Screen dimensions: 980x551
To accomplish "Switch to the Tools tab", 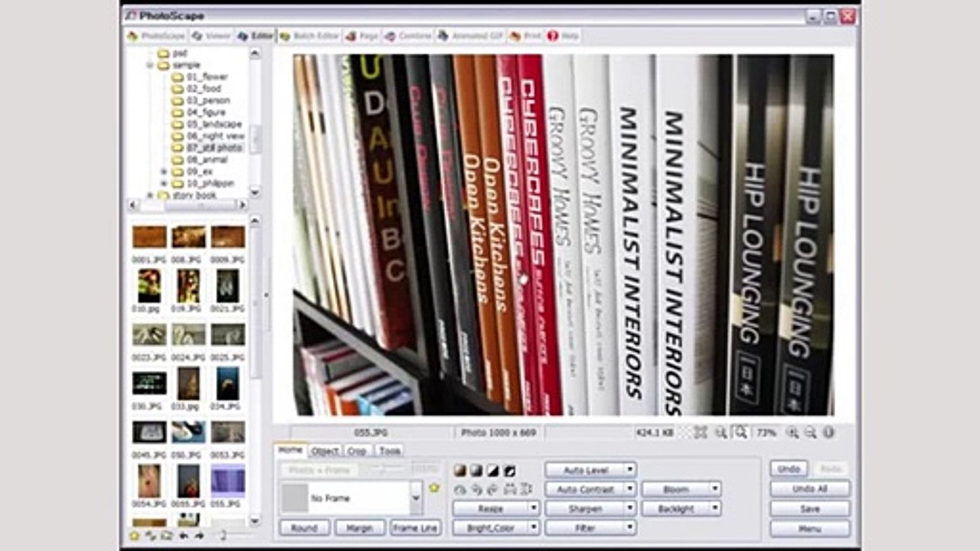I will click(x=389, y=451).
